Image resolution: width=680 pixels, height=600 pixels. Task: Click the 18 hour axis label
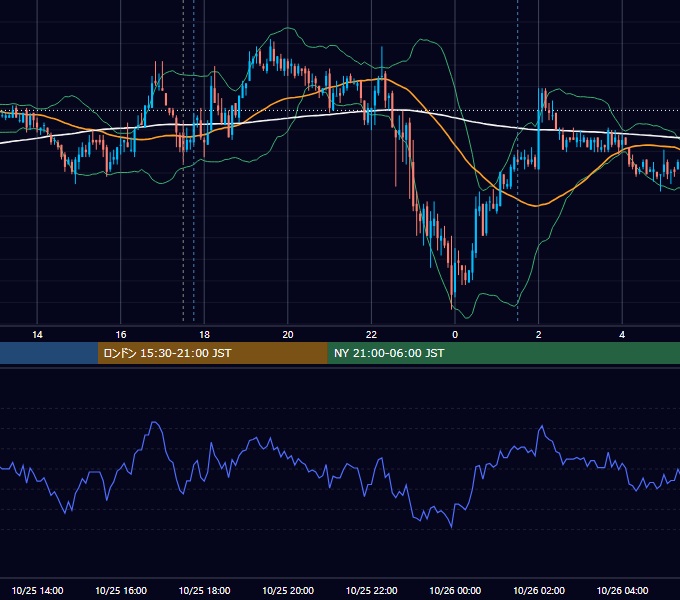[204, 335]
